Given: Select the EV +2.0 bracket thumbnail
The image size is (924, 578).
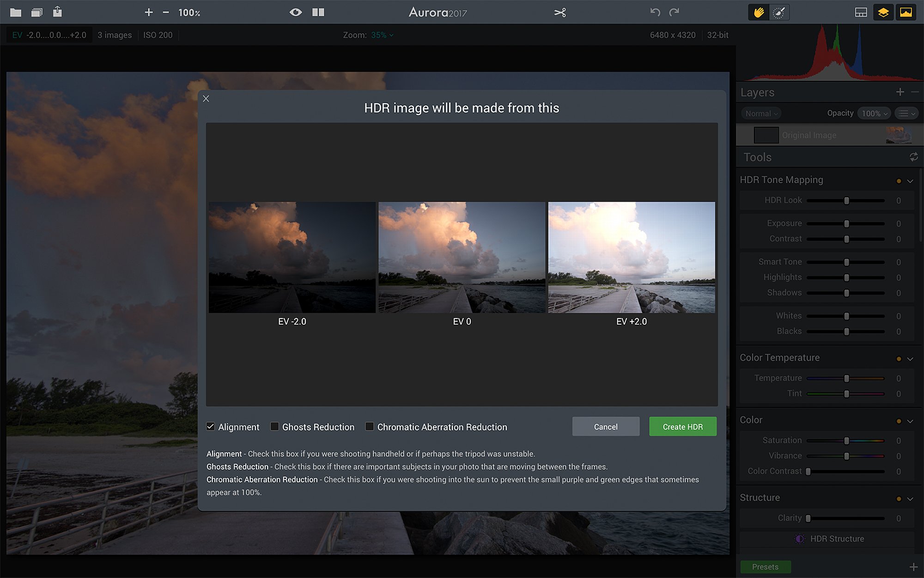Looking at the screenshot, I should [632, 258].
